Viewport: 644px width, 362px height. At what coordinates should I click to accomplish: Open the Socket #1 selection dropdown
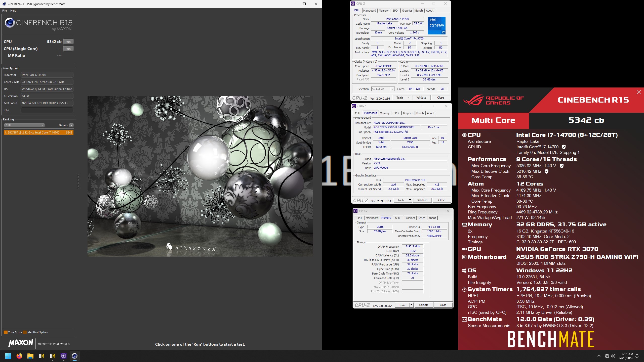[x=382, y=89]
